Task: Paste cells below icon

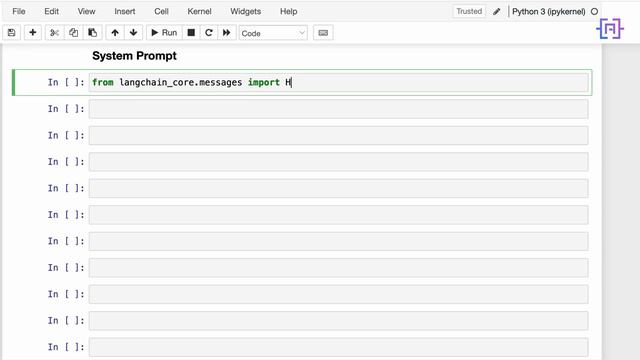Action: click(93, 33)
